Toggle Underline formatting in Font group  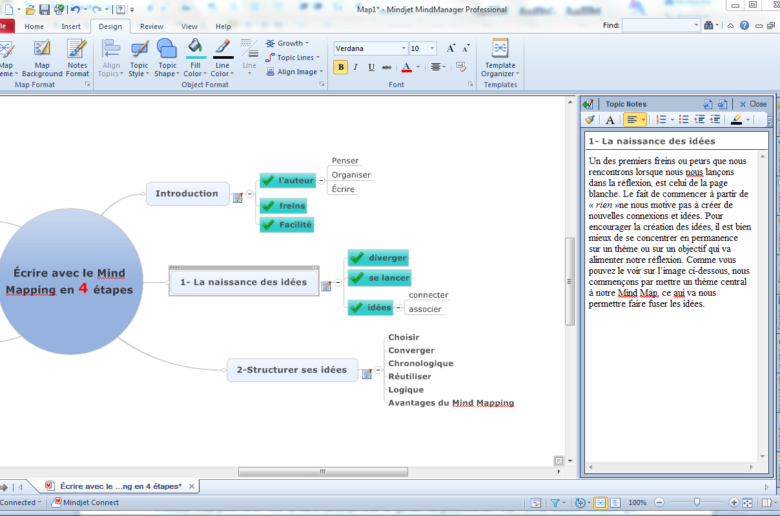[x=371, y=68]
